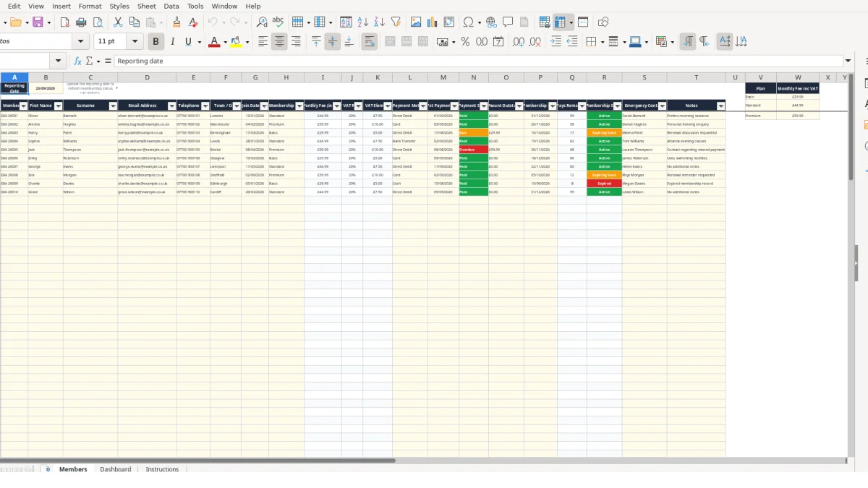Export directly as PDF icon
Viewport: 868px width, 488px height.
[x=64, y=22]
